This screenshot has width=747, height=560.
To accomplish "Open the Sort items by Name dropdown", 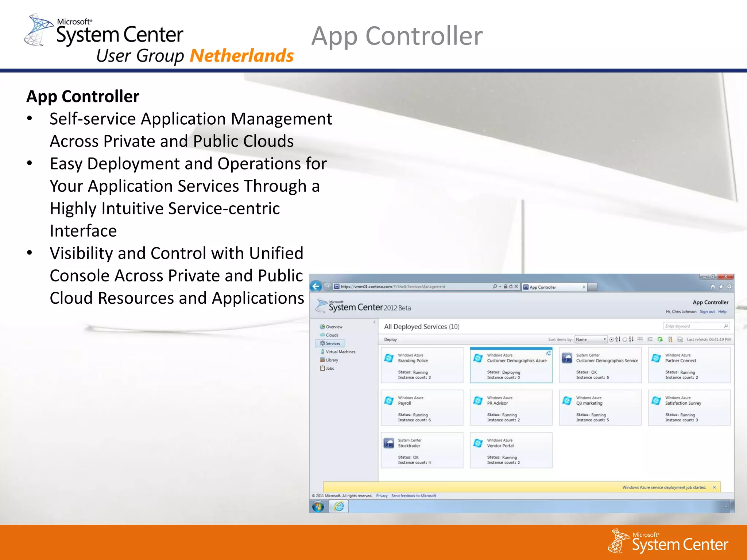I will point(591,339).
